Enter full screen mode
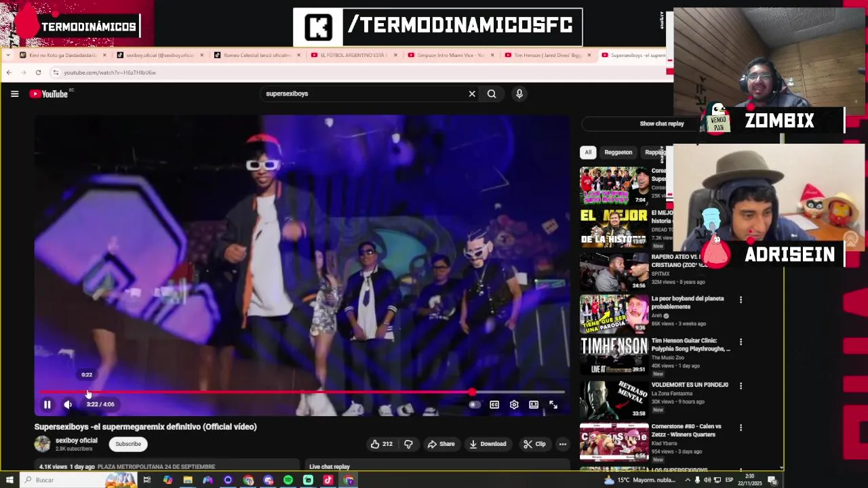 pyautogui.click(x=553, y=405)
